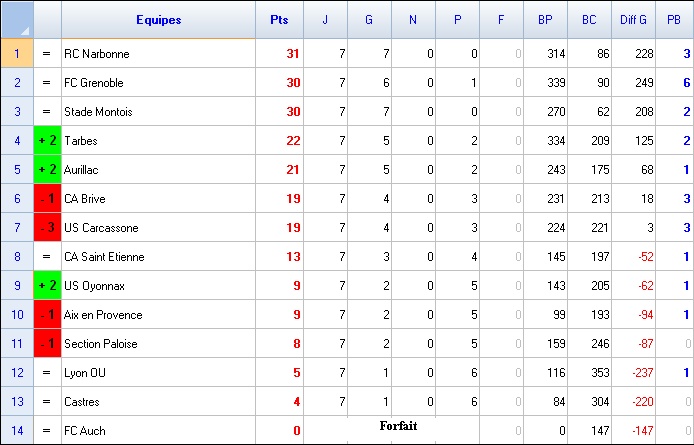The image size is (694, 445).
Task: Select row header number 1
Action: [17, 54]
